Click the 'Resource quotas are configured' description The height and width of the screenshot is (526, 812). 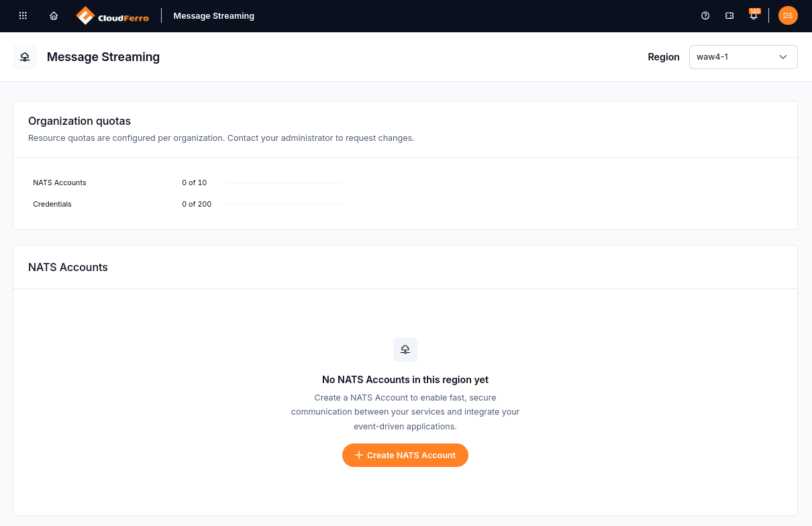pyautogui.click(x=221, y=138)
